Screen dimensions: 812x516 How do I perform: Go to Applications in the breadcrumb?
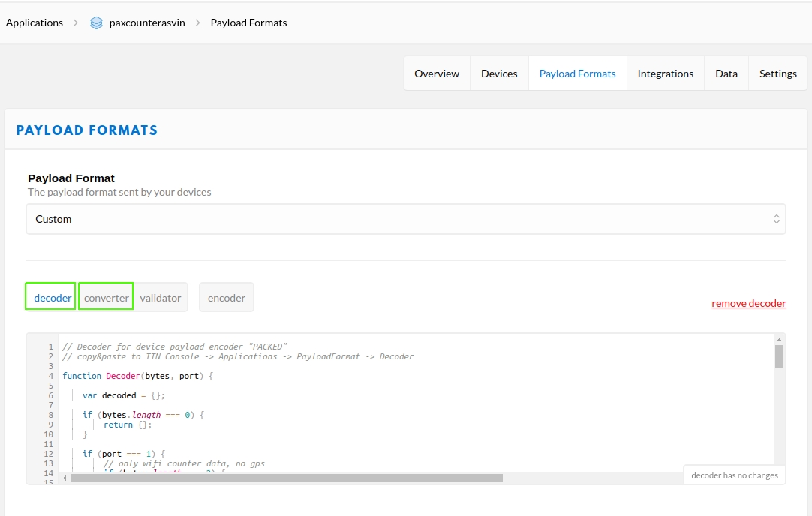tap(35, 22)
